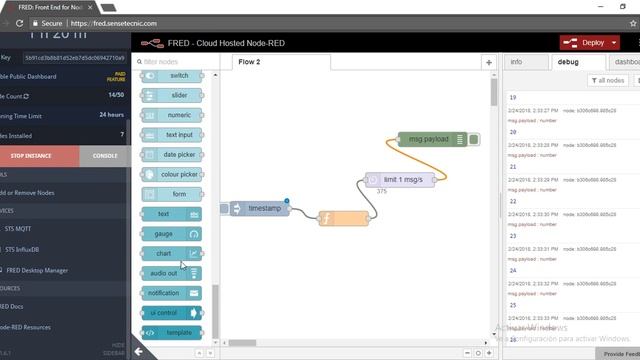
Task: Click the STOP INSTANCE button
Action: click(x=40, y=156)
